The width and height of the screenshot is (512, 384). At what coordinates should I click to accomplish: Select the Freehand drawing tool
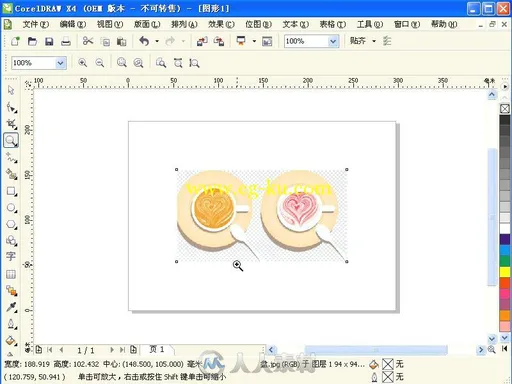(11, 158)
